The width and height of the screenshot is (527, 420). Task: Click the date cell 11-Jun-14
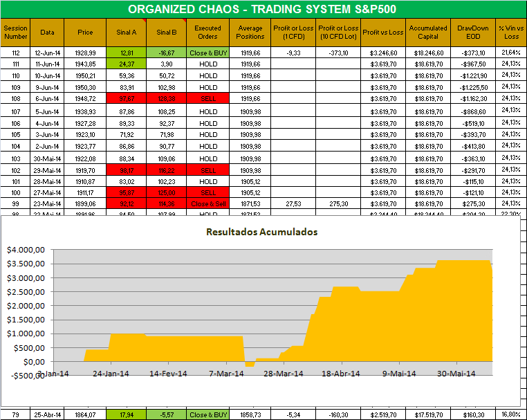point(47,64)
